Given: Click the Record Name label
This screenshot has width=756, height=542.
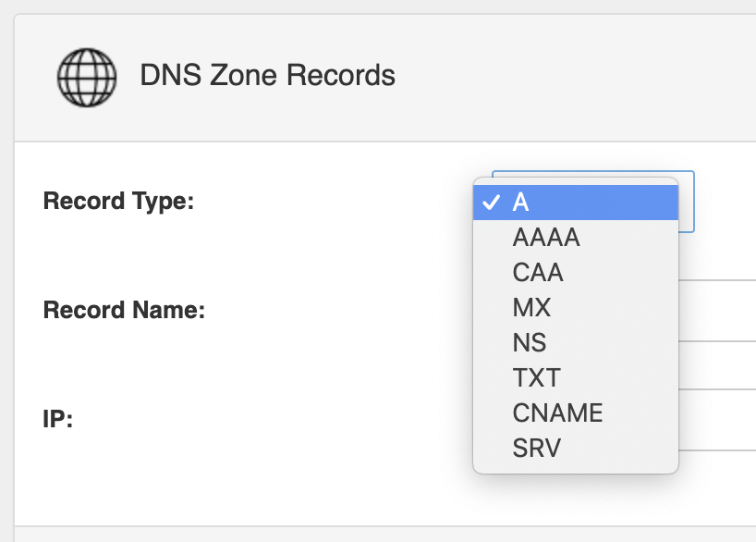Looking at the screenshot, I should [124, 310].
